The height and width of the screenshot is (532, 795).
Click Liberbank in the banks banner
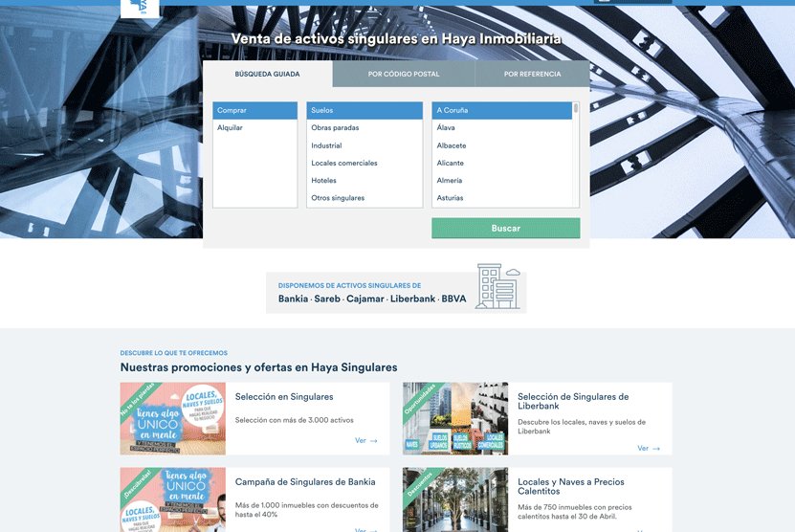[412, 299]
